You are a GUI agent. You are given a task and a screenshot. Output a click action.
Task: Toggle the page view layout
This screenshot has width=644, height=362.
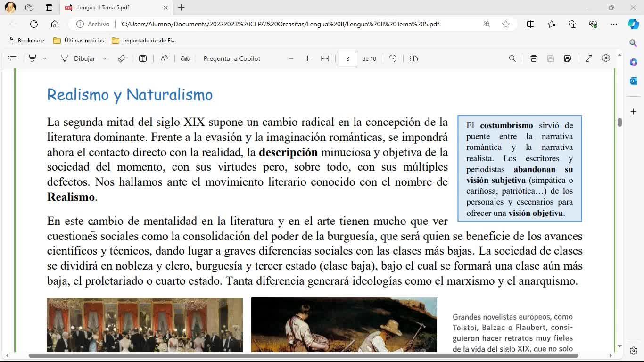point(414,58)
